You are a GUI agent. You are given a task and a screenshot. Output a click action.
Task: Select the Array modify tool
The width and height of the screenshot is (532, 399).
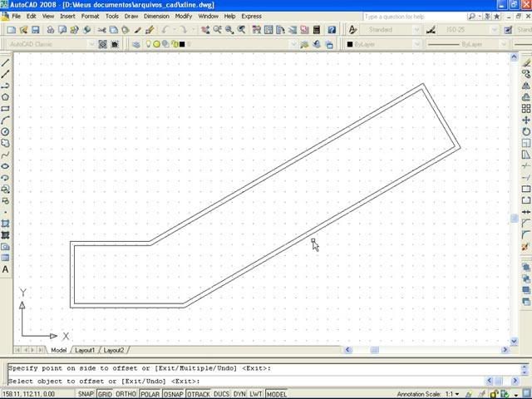tap(526, 109)
